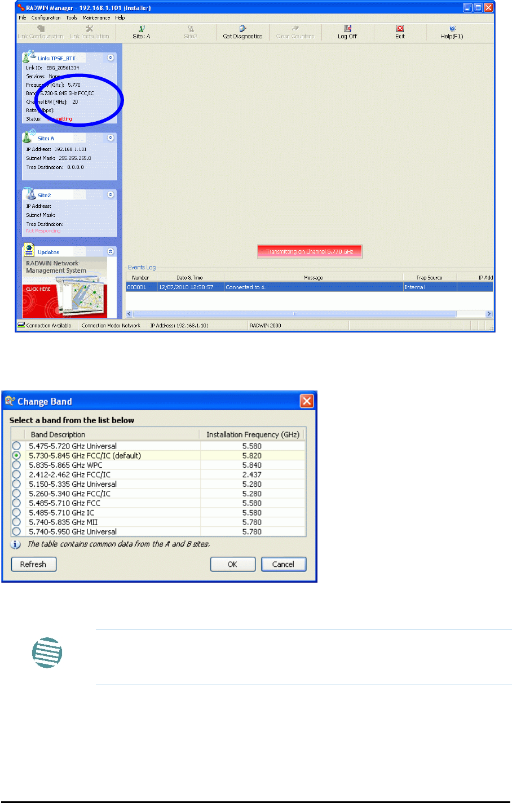The image size is (512, 812).
Task: Sort events by Date & Time column
Action: pyautogui.click(x=190, y=277)
